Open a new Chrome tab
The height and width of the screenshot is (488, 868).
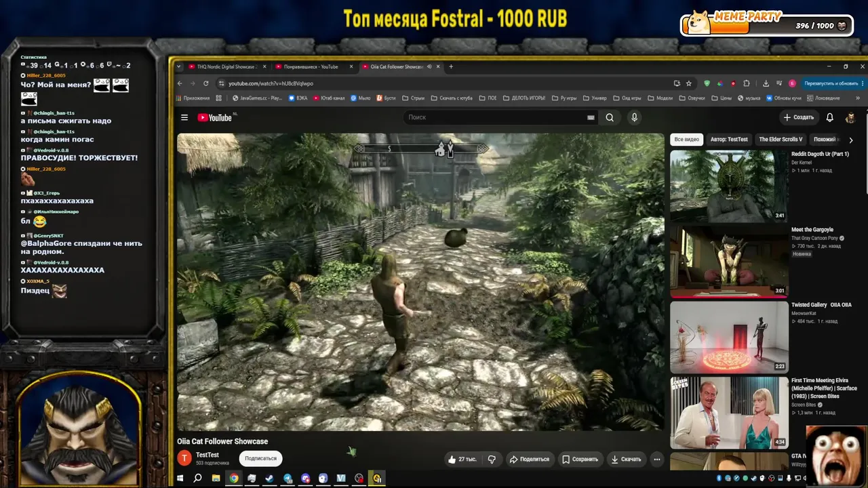451,66
